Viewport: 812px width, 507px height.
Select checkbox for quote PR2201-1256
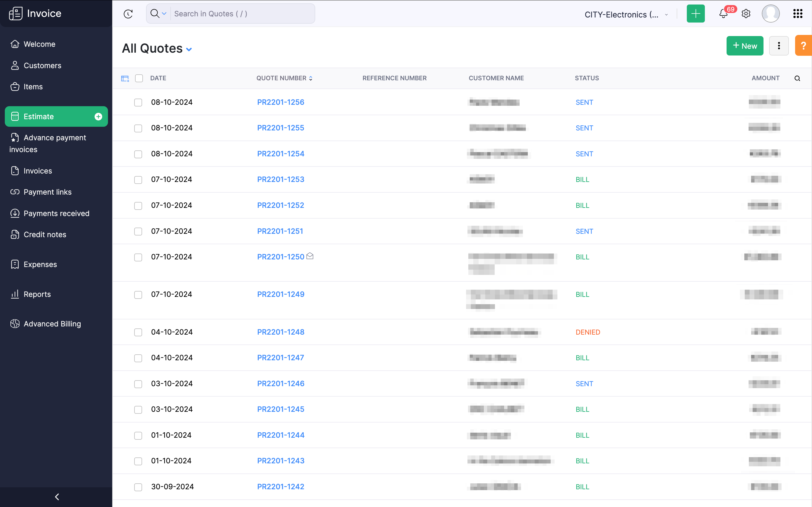point(138,102)
